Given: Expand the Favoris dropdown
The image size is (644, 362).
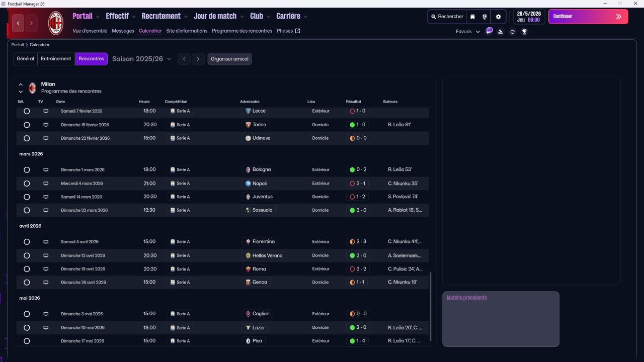Looking at the screenshot, I should [467, 32].
